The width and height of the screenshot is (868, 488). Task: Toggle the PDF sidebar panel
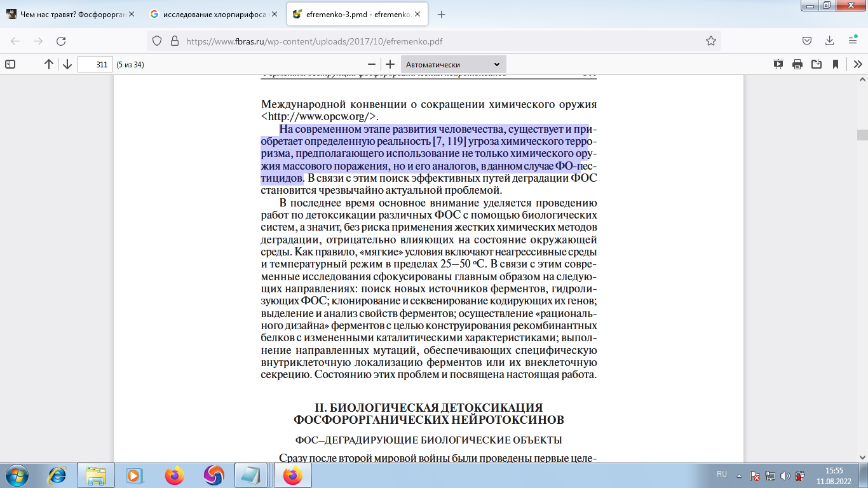coord(10,64)
